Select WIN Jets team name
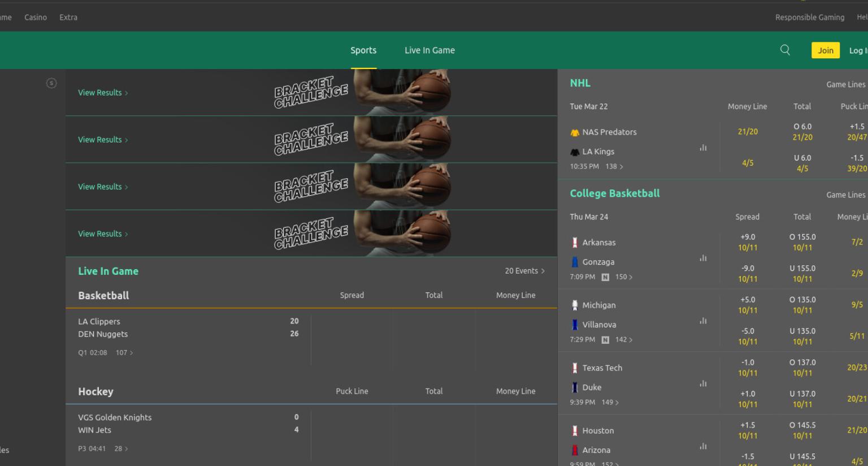The image size is (868, 466). point(94,430)
